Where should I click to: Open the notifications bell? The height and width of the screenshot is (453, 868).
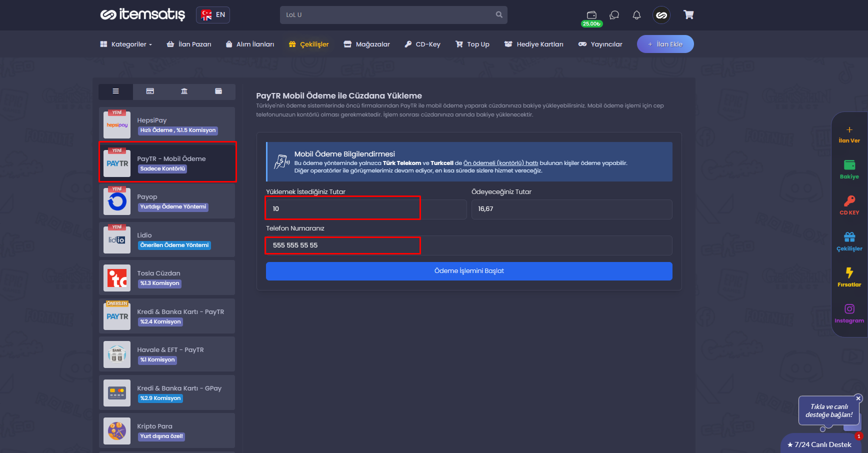pyautogui.click(x=636, y=15)
